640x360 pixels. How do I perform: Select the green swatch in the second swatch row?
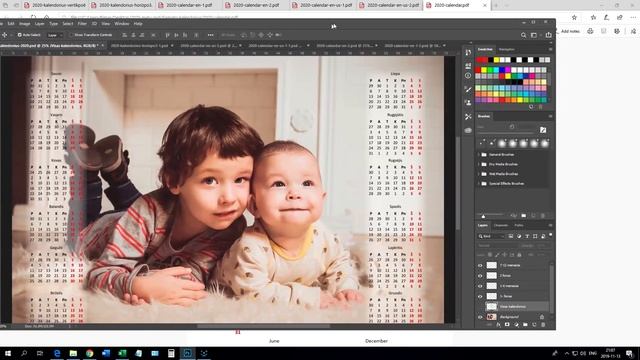click(x=490, y=70)
